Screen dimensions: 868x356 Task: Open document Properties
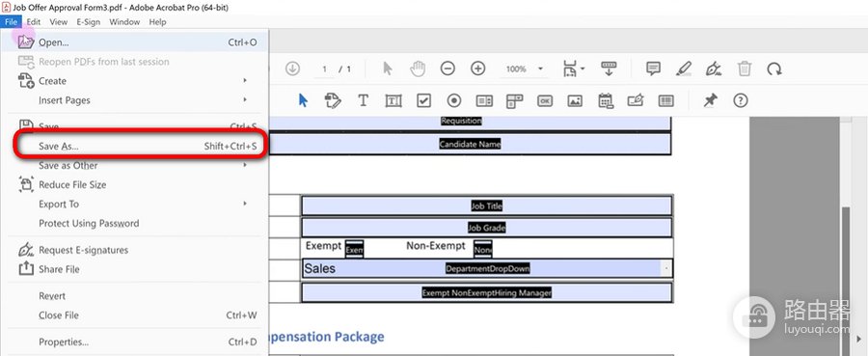click(134, 342)
